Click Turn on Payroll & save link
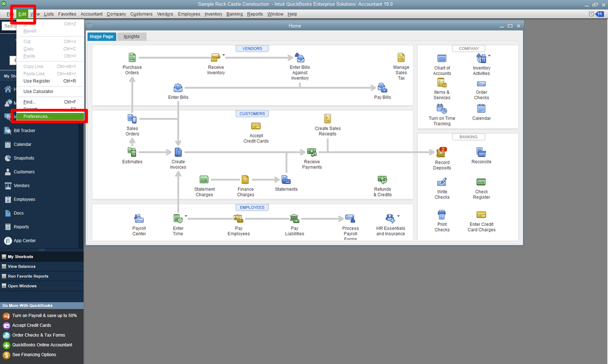The image size is (608, 364). click(x=44, y=315)
